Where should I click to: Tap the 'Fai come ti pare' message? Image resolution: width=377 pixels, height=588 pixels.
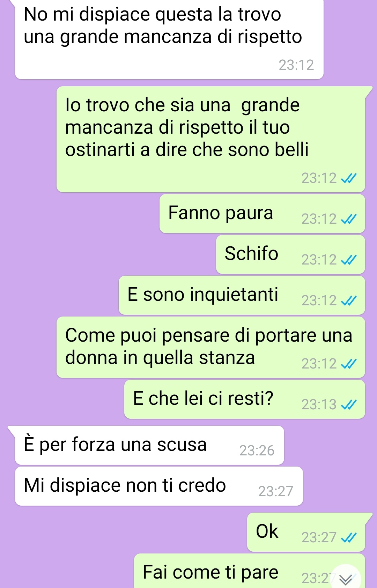point(250,571)
